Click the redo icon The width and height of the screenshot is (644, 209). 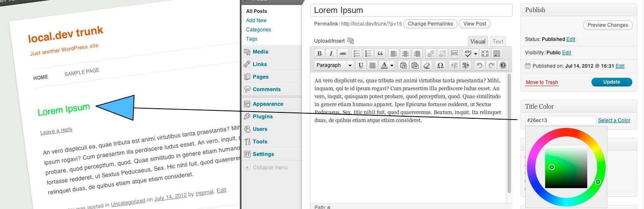coord(491,65)
